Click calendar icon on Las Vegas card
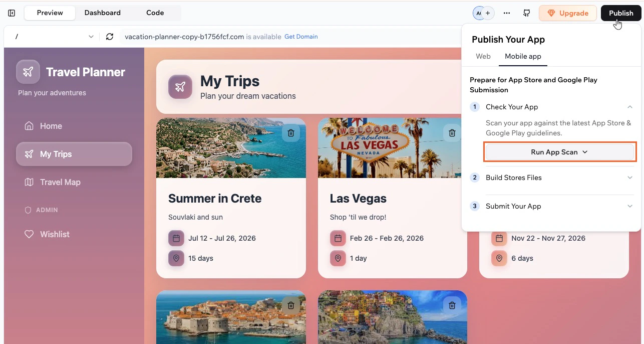This screenshot has width=644, height=344. point(338,238)
